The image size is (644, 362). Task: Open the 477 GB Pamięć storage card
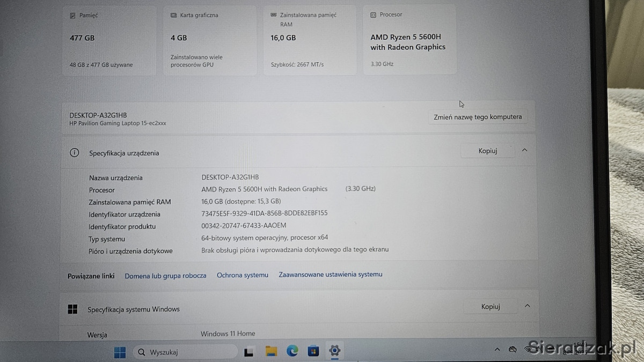(109, 40)
